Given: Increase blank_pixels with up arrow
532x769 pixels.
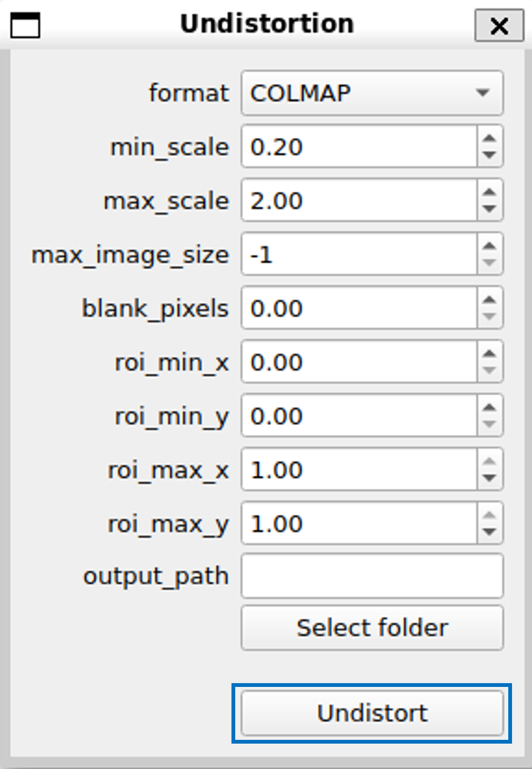Looking at the screenshot, I should (489, 299).
